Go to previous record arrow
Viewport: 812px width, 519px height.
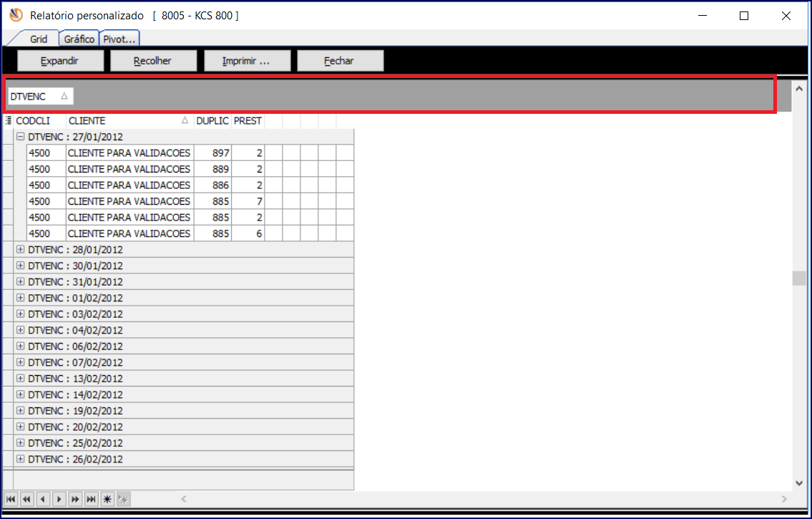(x=43, y=500)
